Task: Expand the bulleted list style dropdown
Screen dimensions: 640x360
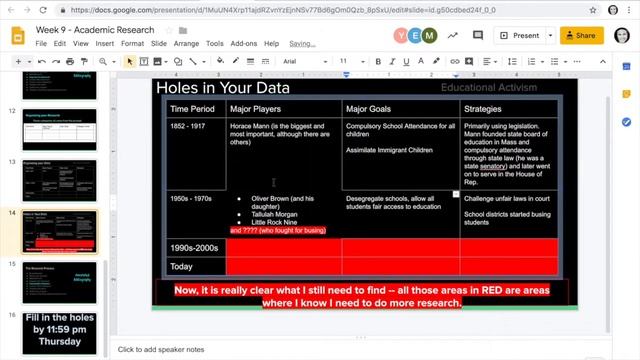Action: click(x=565, y=62)
